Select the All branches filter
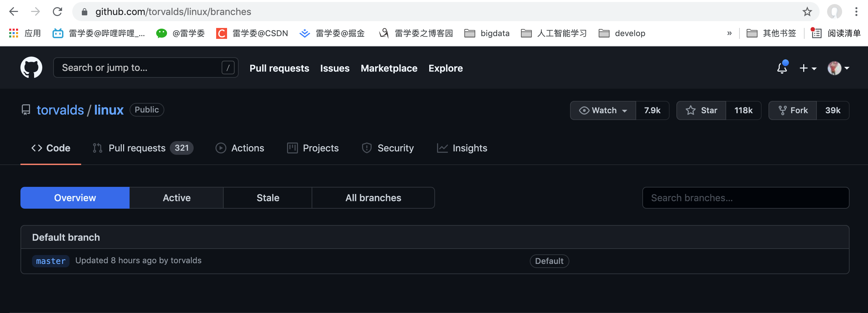The width and height of the screenshot is (868, 313). 373,198
